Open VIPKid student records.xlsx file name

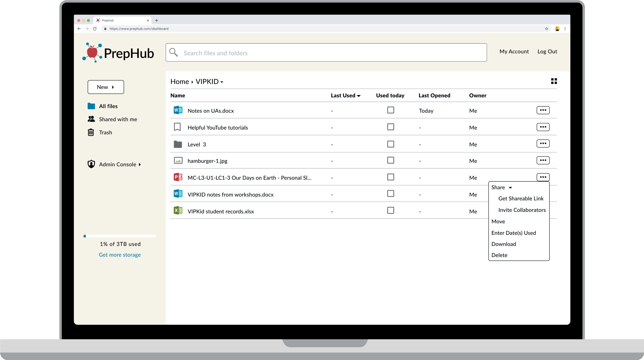[x=221, y=211]
